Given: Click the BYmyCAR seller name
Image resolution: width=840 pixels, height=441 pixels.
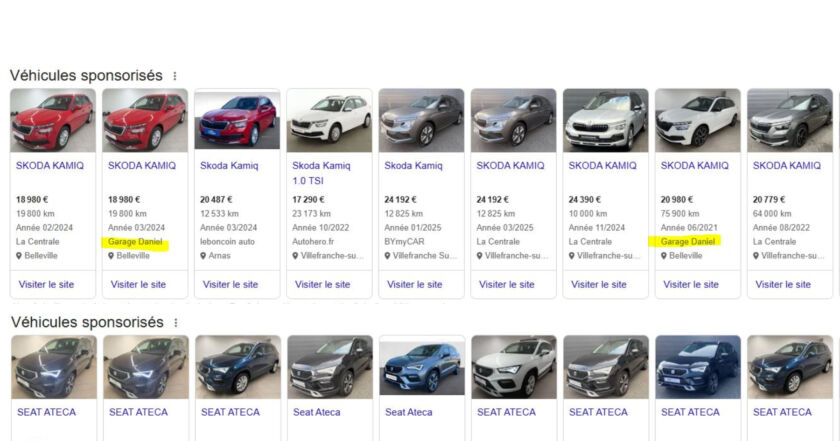Looking at the screenshot, I should 404,242.
